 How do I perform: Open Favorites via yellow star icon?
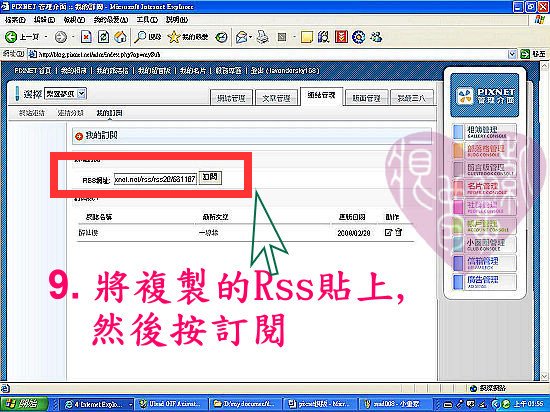[x=174, y=36]
